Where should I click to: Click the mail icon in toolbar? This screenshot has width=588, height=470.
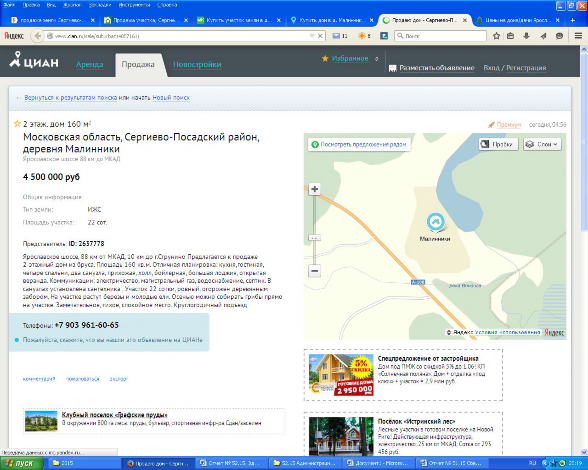pyautogui.click(x=336, y=36)
